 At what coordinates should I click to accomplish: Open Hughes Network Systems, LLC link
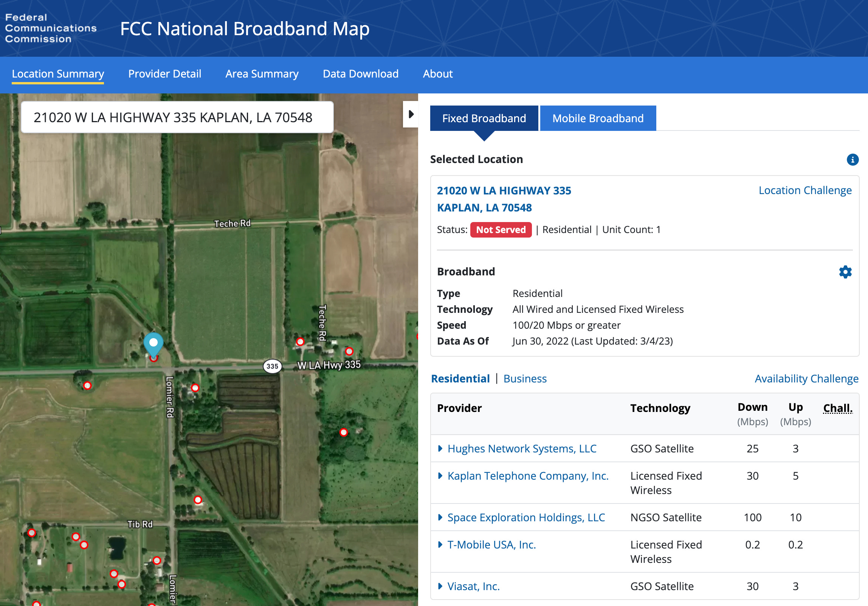point(522,449)
